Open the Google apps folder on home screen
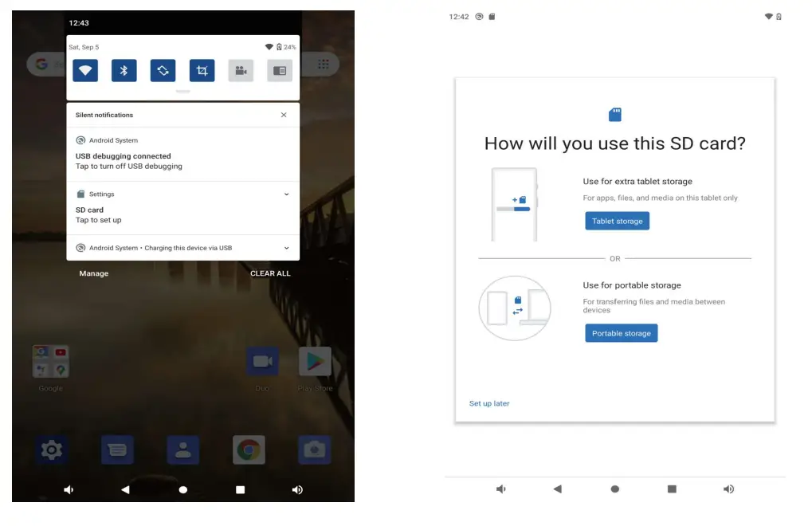Image resolution: width=812 pixels, height=530 pixels. pyautogui.click(x=51, y=362)
